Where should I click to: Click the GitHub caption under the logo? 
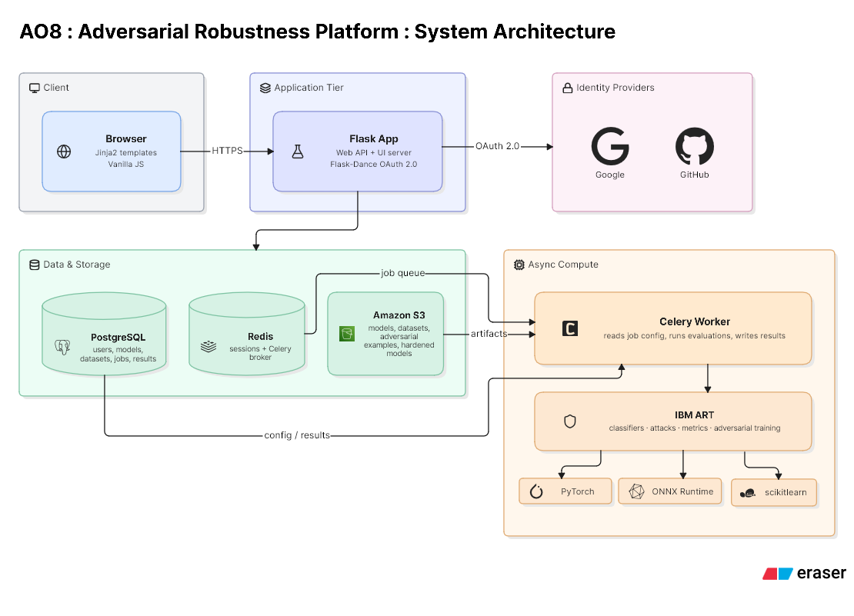pyautogui.click(x=695, y=175)
